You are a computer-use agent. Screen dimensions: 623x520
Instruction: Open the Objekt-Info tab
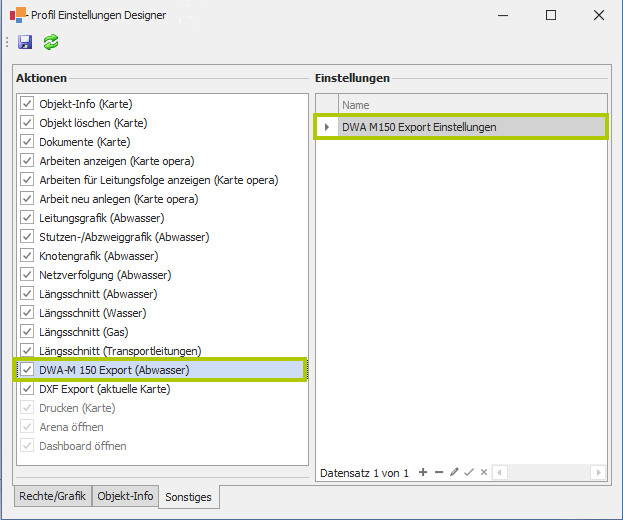click(125, 495)
